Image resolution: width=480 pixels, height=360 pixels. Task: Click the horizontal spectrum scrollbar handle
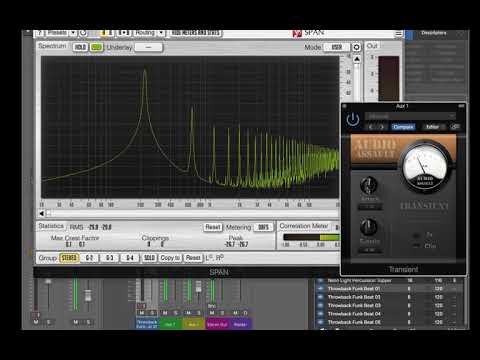pos(48,213)
